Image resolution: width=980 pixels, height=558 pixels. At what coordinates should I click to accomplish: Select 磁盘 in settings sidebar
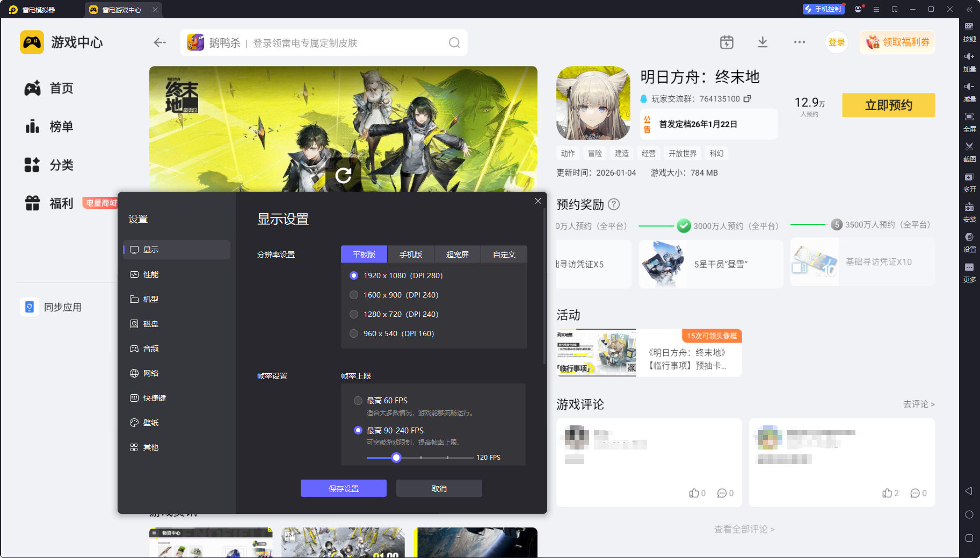177,324
